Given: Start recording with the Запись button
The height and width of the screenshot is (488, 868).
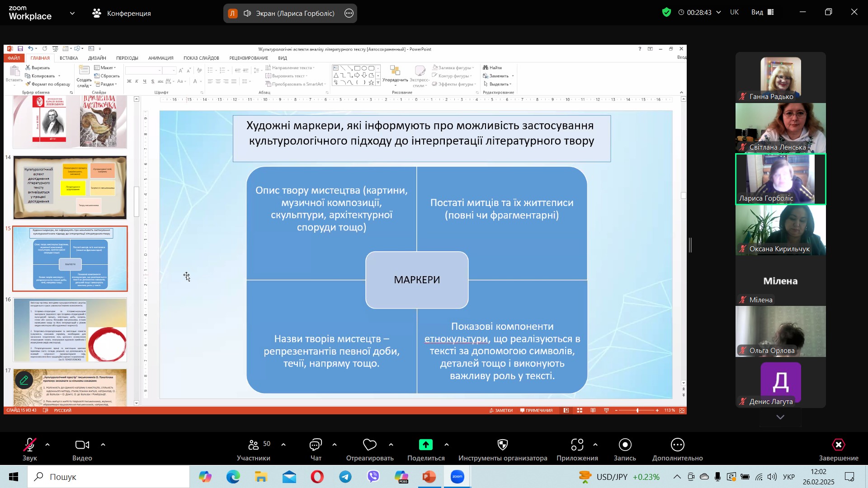Looking at the screenshot, I should (x=625, y=450).
